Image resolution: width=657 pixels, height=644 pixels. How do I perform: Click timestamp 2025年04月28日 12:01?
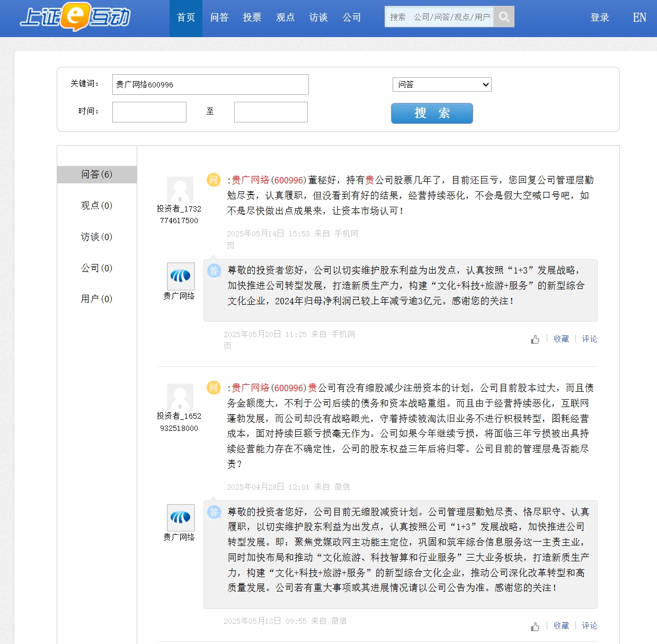pyautogui.click(x=268, y=487)
